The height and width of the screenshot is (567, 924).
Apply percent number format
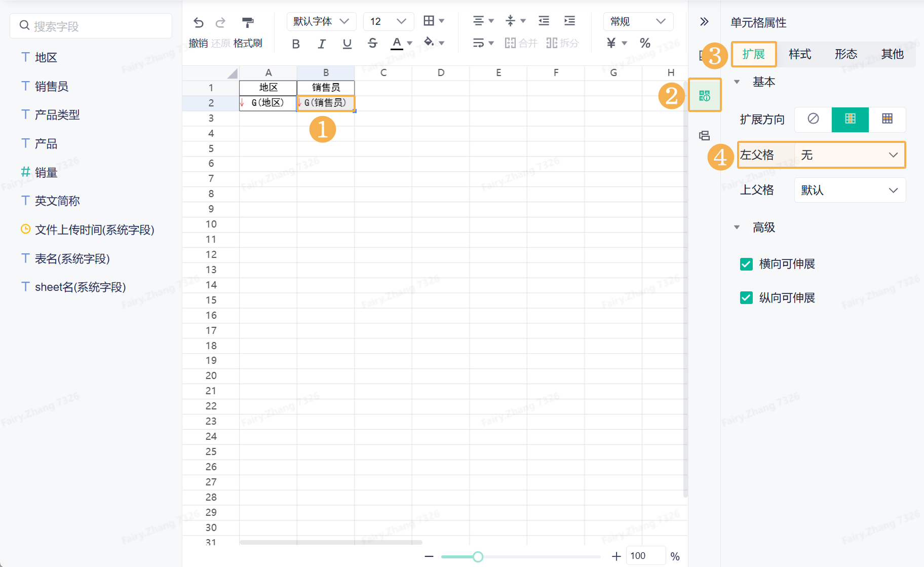tap(645, 43)
